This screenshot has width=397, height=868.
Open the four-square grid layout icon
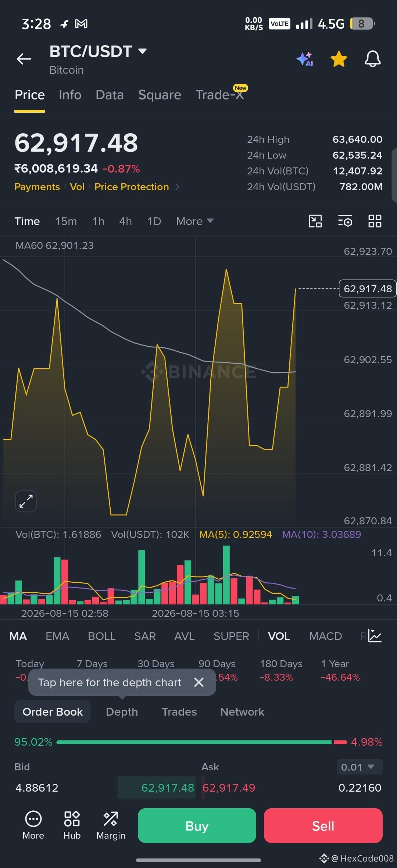tap(375, 221)
